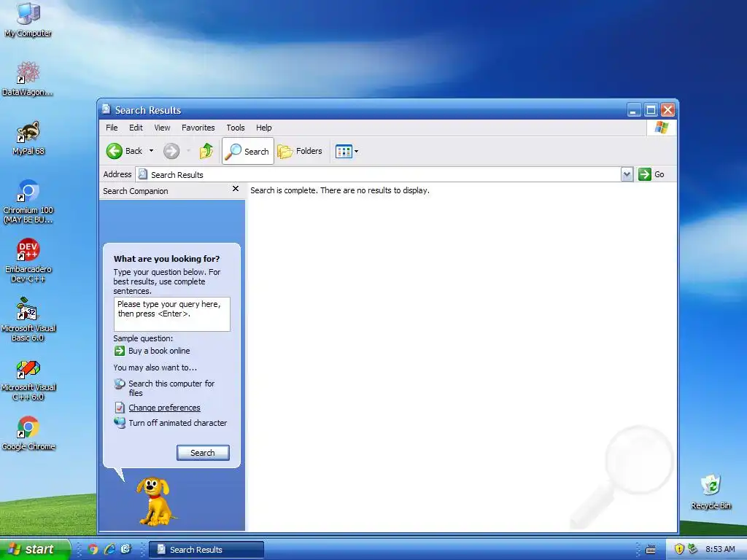Click the Turn off animated character icon
This screenshot has width=747, height=560.
(x=120, y=423)
